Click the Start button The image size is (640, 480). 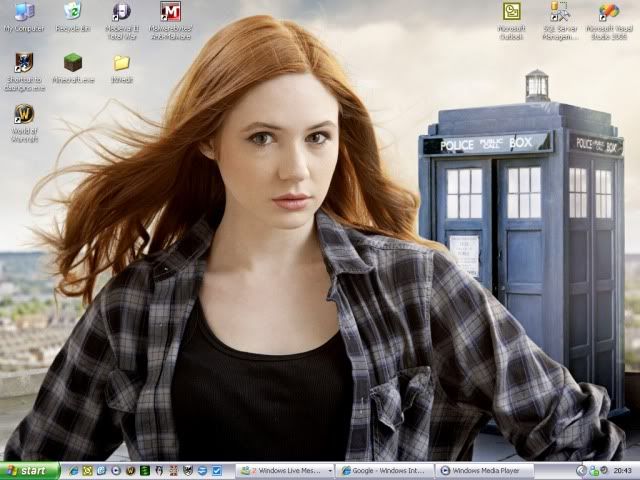(x=30, y=471)
